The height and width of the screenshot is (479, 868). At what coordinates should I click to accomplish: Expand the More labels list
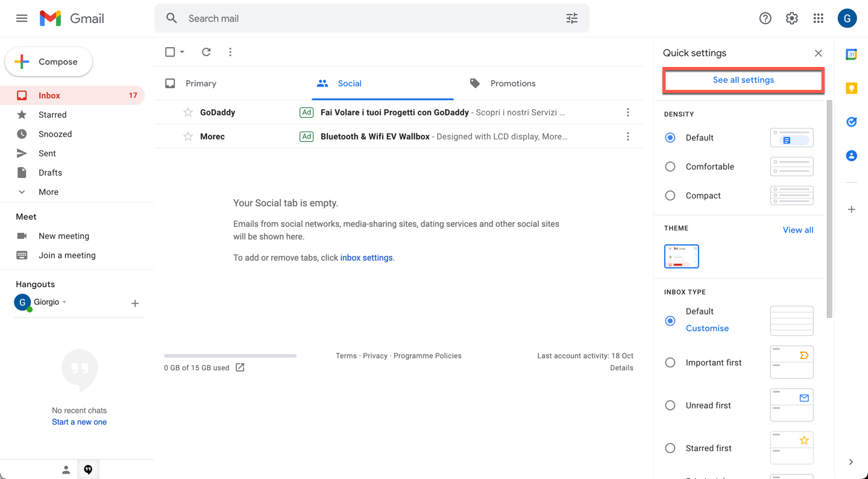click(48, 192)
